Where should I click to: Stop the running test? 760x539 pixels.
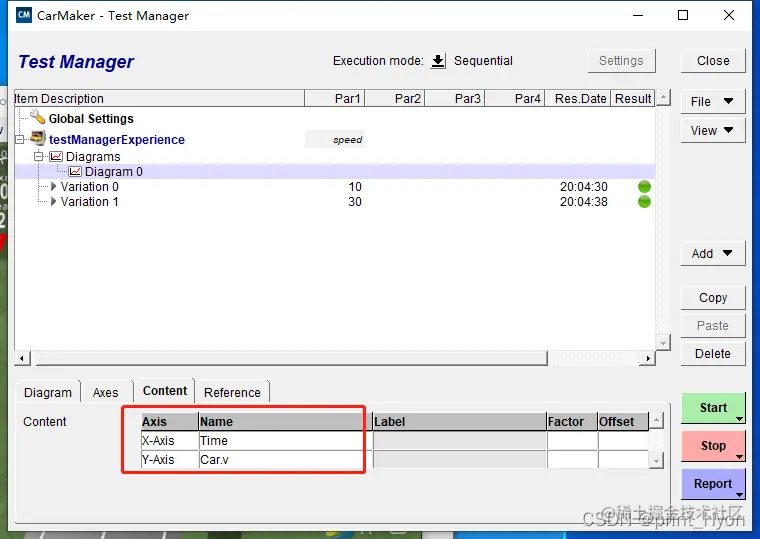click(x=712, y=445)
